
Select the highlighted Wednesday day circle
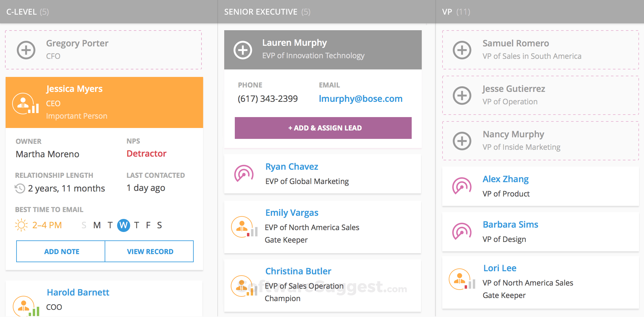(123, 225)
